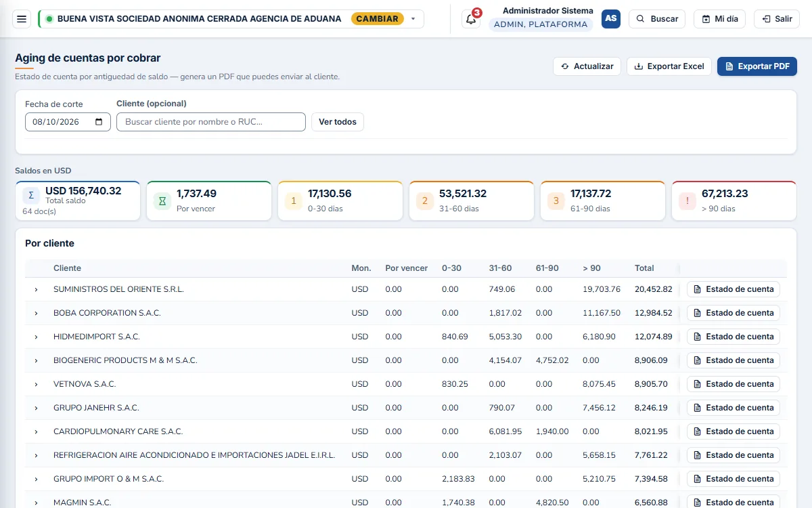812x508 pixels.
Task: Open Estado de cuenta for SUMINISTROS DEL ORIENTE
Action: tap(734, 289)
